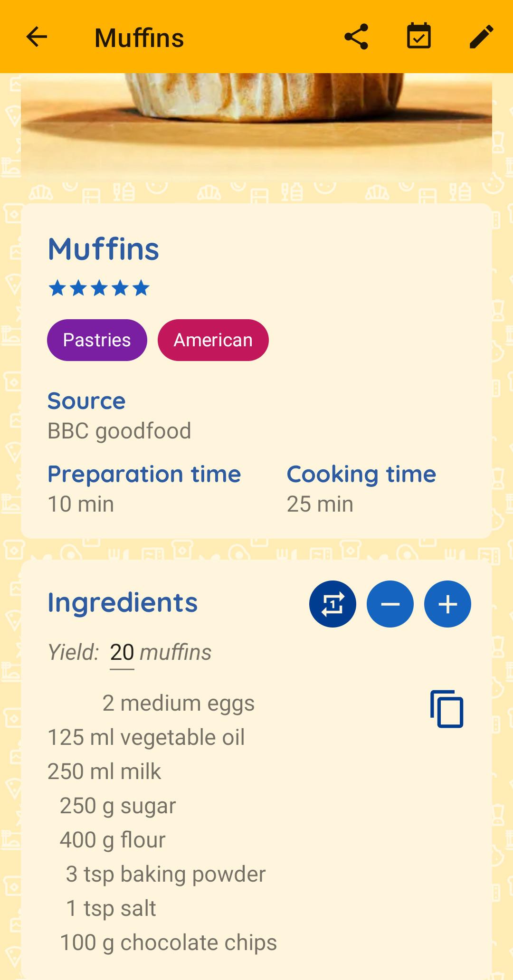Copy ingredients list to clipboard
The width and height of the screenshot is (513, 980).
[x=446, y=709]
